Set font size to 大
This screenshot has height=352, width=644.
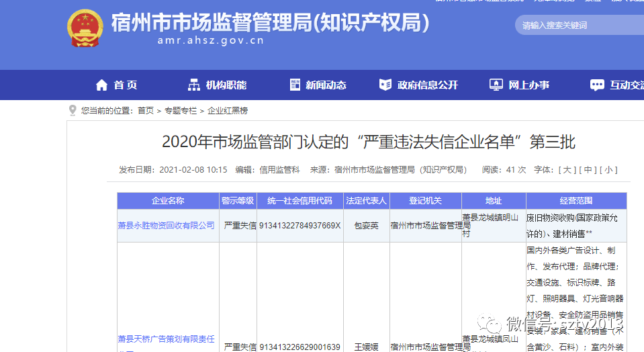pos(567,170)
